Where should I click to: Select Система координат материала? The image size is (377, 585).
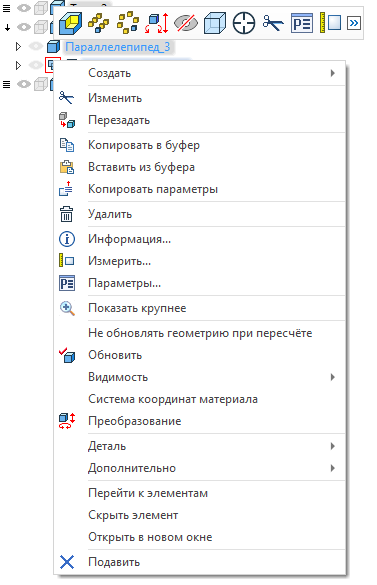(x=200, y=399)
